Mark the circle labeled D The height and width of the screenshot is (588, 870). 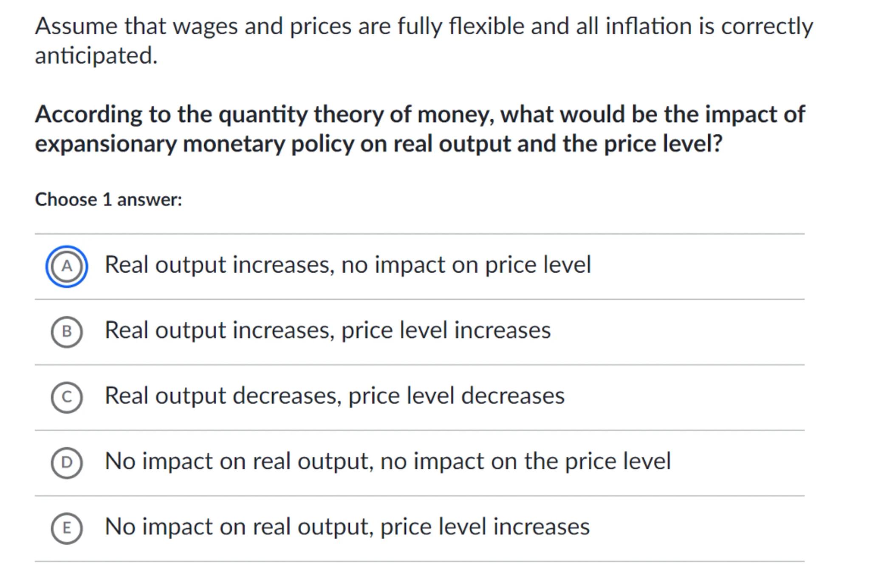(x=67, y=463)
